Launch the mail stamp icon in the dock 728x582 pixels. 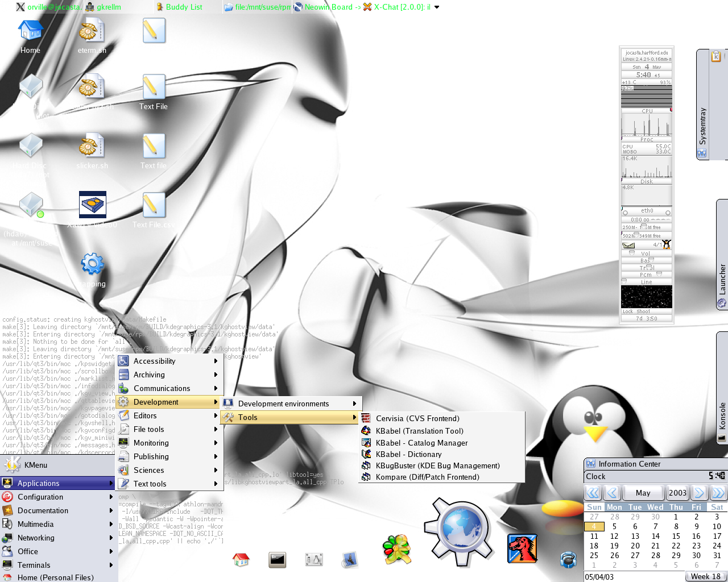click(350, 560)
